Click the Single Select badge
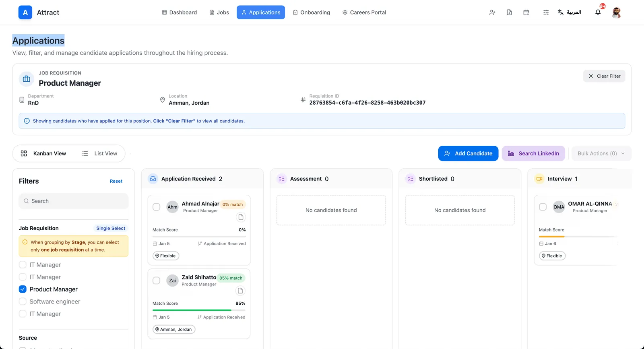 [111, 228]
